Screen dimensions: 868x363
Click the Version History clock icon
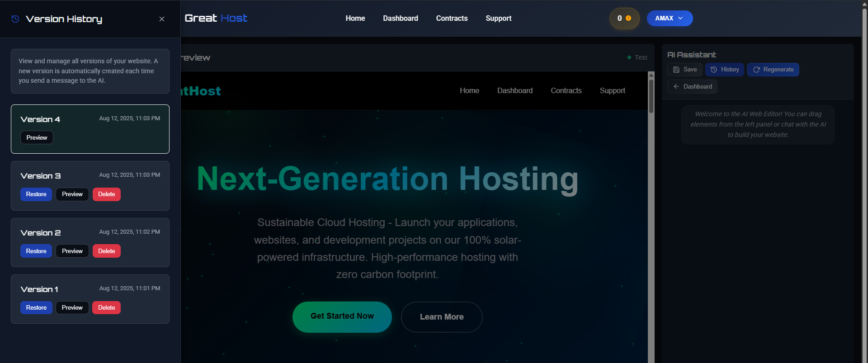click(x=15, y=19)
